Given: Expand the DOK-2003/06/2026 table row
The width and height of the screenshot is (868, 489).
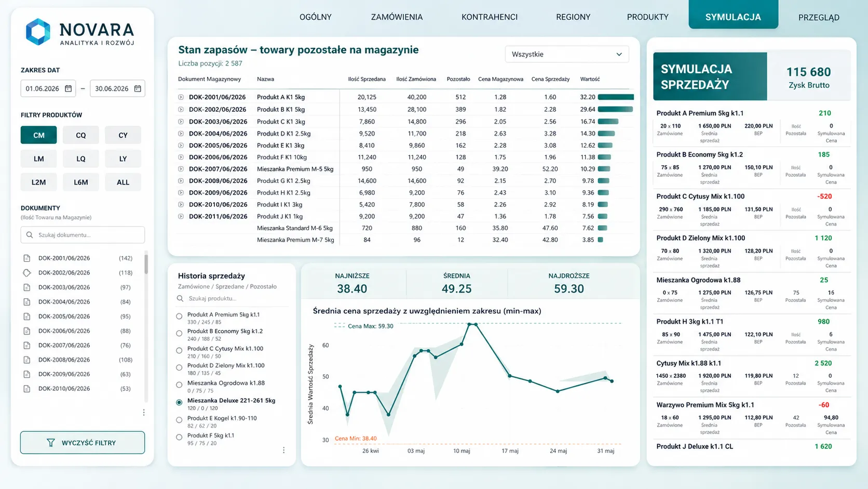Looking at the screenshot, I should coord(181,122).
